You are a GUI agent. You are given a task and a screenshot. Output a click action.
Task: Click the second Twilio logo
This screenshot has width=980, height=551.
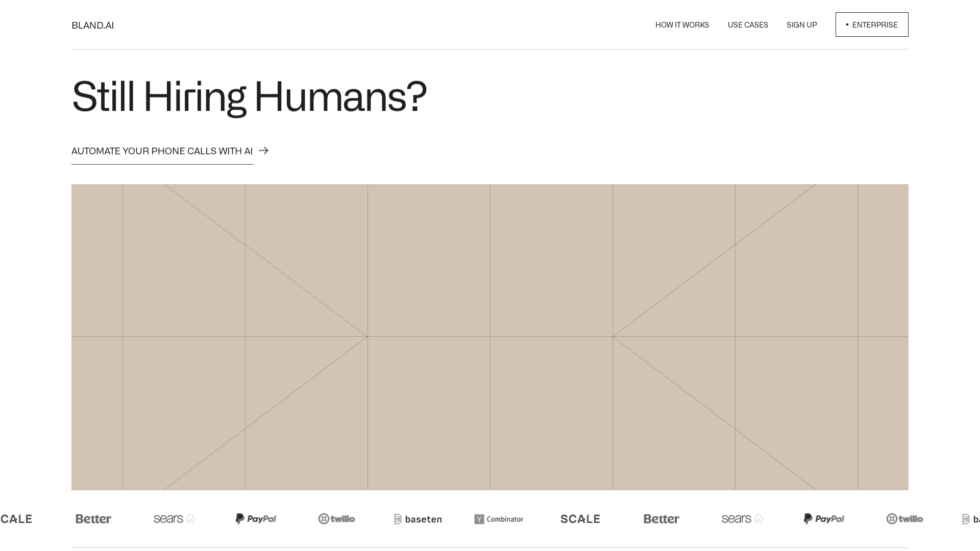[905, 519]
